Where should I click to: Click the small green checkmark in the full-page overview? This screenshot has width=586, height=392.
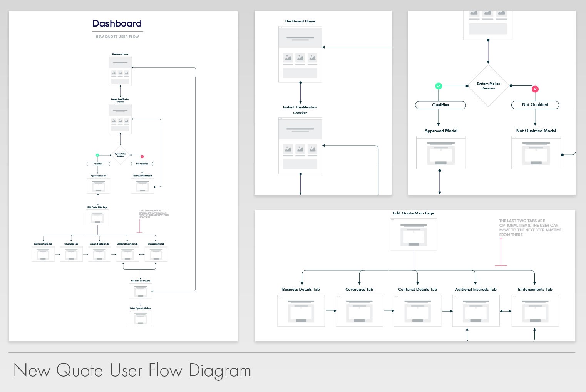97,155
